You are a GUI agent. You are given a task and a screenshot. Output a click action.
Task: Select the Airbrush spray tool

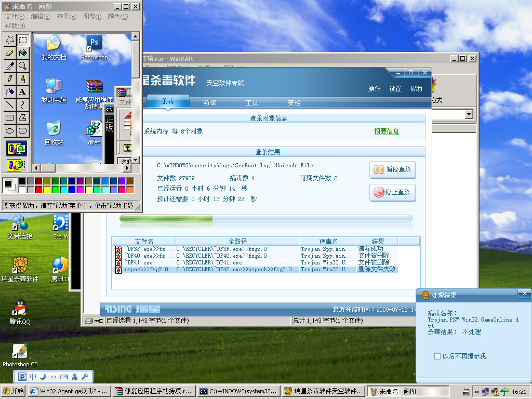coord(10,91)
